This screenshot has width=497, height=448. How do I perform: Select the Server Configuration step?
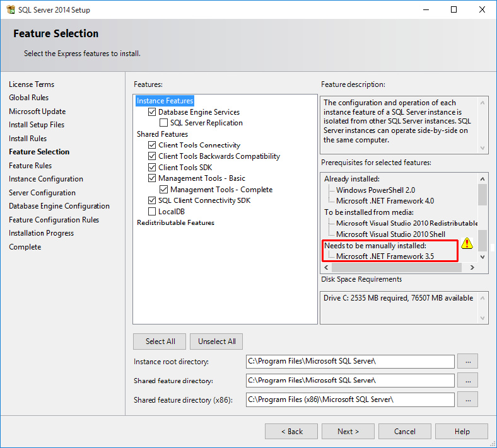(x=42, y=193)
